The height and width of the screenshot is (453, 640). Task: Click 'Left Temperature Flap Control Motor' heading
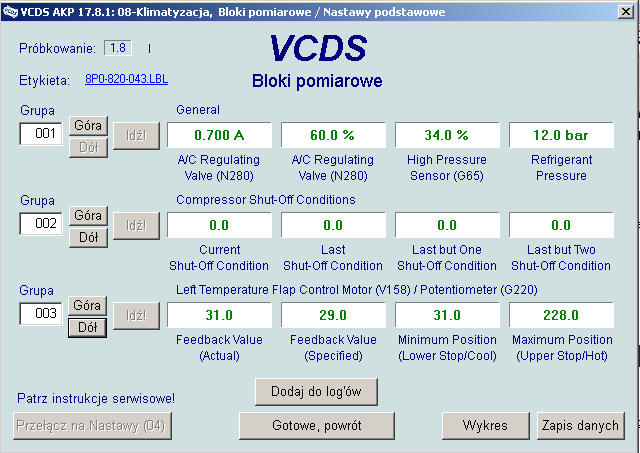point(357,290)
